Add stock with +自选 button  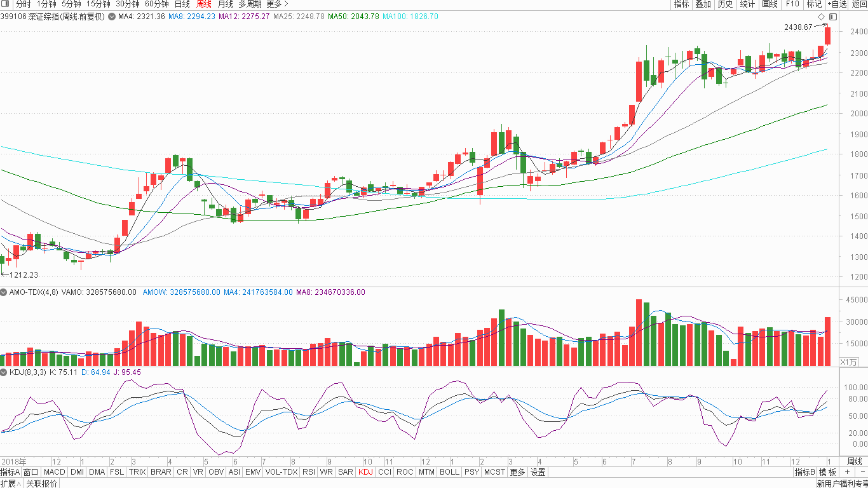[836, 4]
